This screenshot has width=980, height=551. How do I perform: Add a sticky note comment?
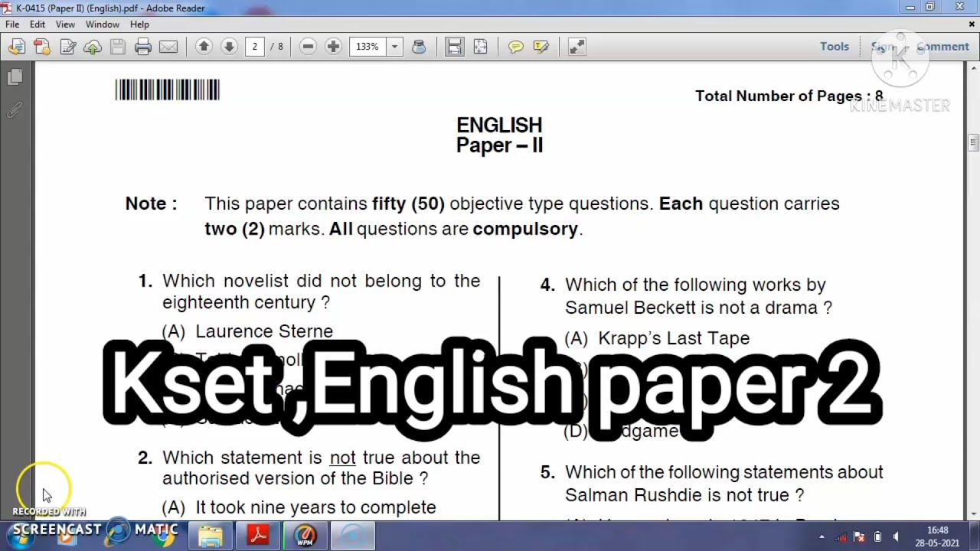[516, 47]
